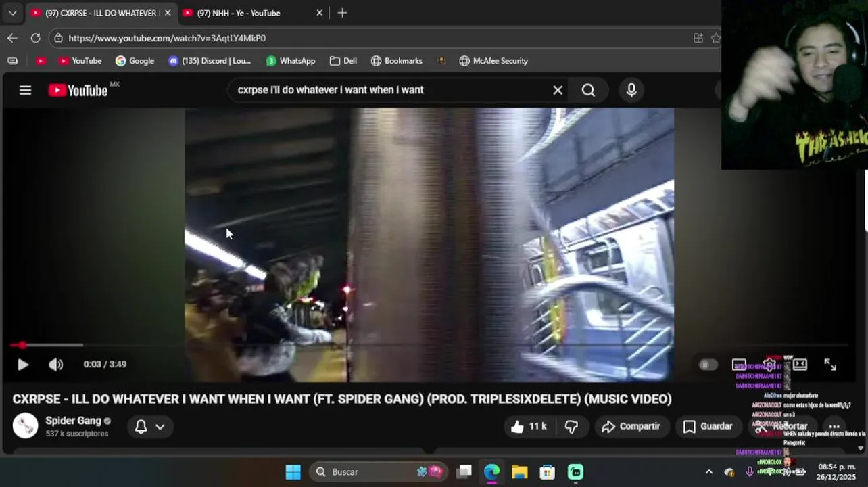Click the first icon in bookmarks bar
This screenshot has height=487, width=868.
12,61
